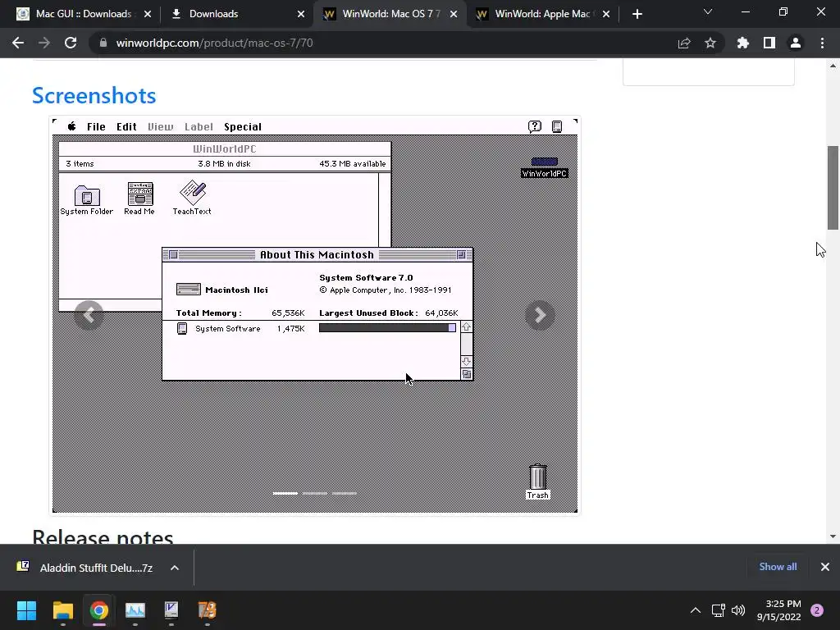Close the downloads bar
This screenshot has width=840, height=630.
824,567
